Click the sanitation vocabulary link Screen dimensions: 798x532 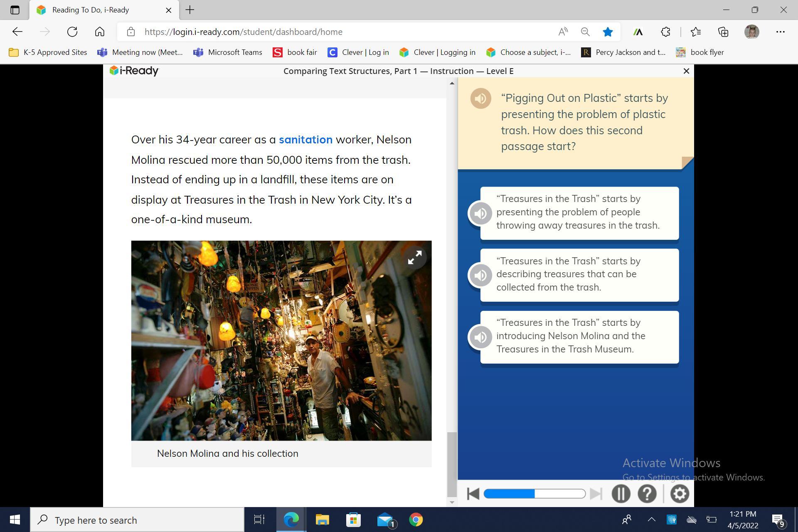(305, 140)
